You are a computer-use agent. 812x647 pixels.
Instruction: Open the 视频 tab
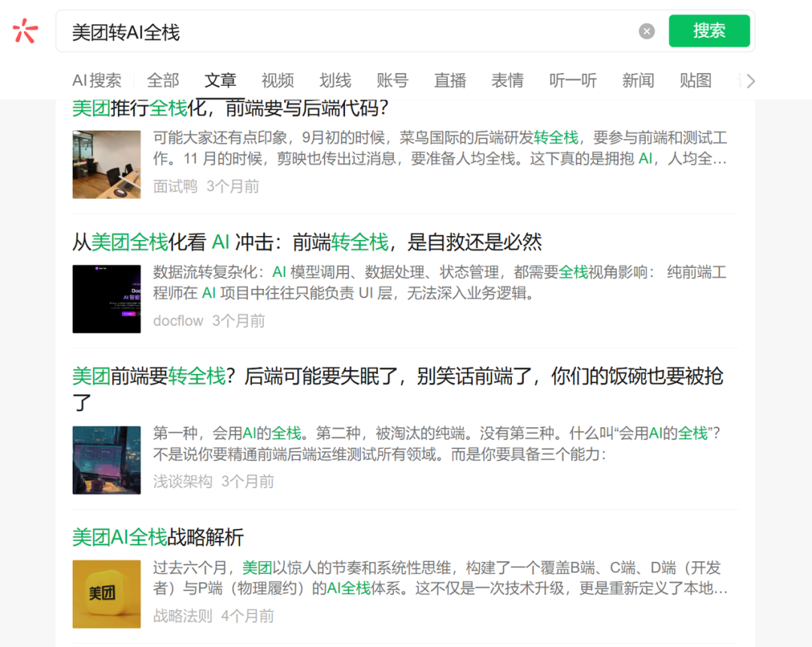tap(277, 80)
